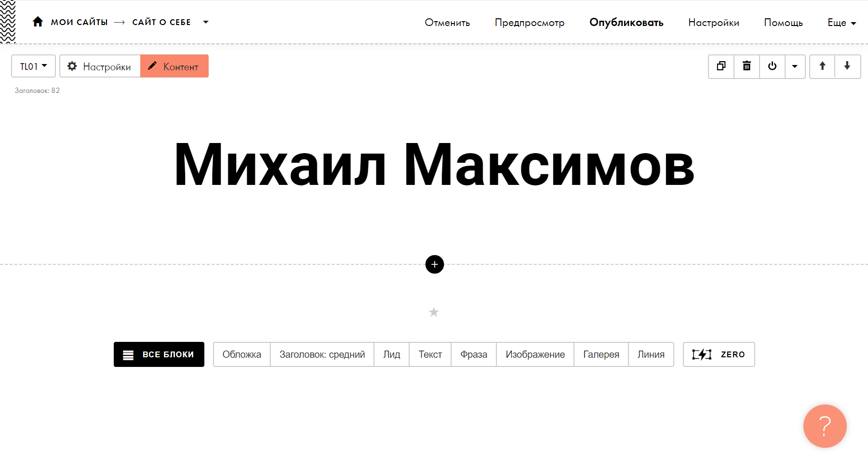Open more block actions dropdown arrow

point(795,66)
